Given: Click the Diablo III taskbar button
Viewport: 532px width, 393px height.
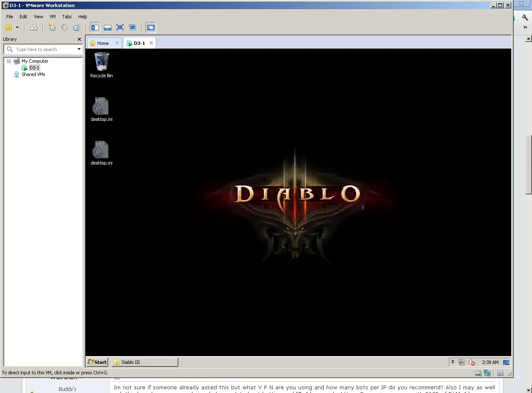Looking at the screenshot, I should click(x=145, y=362).
